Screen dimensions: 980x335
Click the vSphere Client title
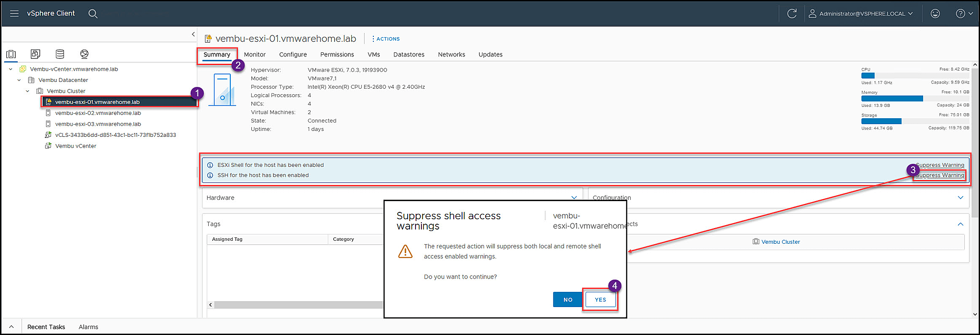point(51,13)
